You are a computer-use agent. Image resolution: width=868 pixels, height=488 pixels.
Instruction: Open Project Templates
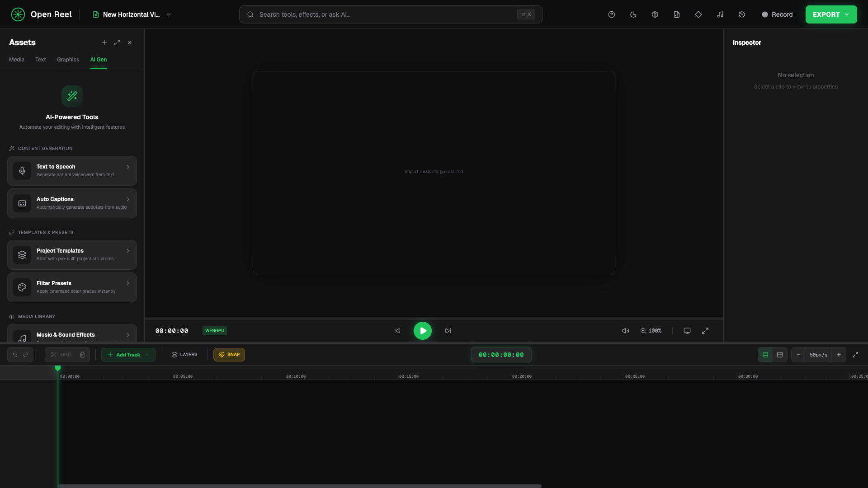tap(72, 255)
